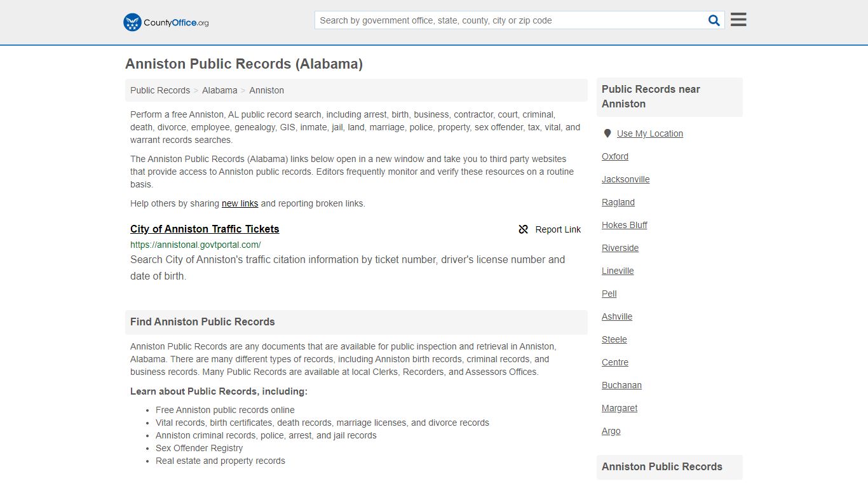This screenshot has height=488, width=868.
Task: Choose Lineville link
Action: pyautogui.click(x=618, y=271)
